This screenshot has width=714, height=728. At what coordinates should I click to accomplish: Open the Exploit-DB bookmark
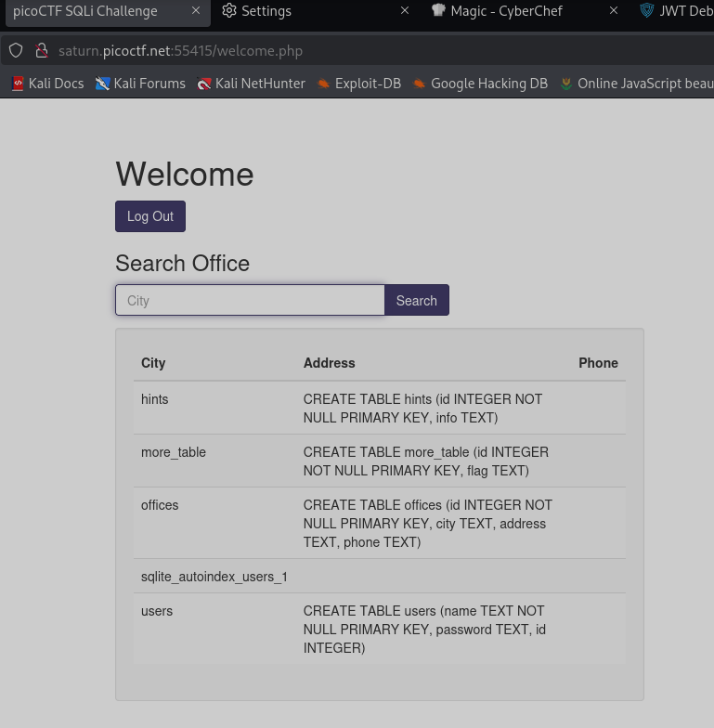[358, 84]
